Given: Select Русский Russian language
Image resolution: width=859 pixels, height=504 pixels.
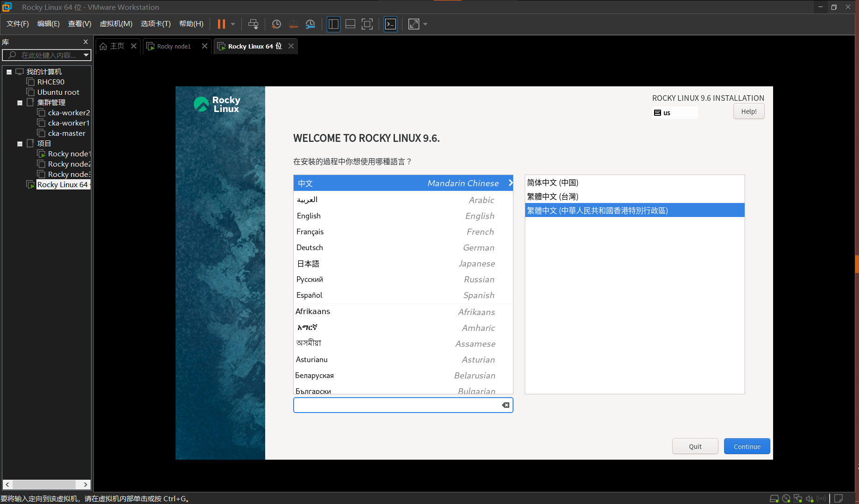Looking at the screenshot, I should click(403, 279).
